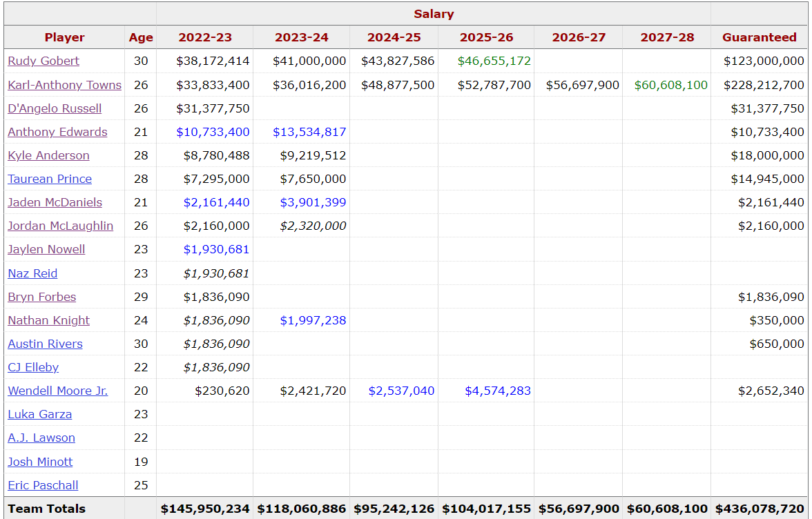Select McLaughlin's italic $2,320,000 value
Viewport: 812px width, 519px height.
click(x=313, y=226)
